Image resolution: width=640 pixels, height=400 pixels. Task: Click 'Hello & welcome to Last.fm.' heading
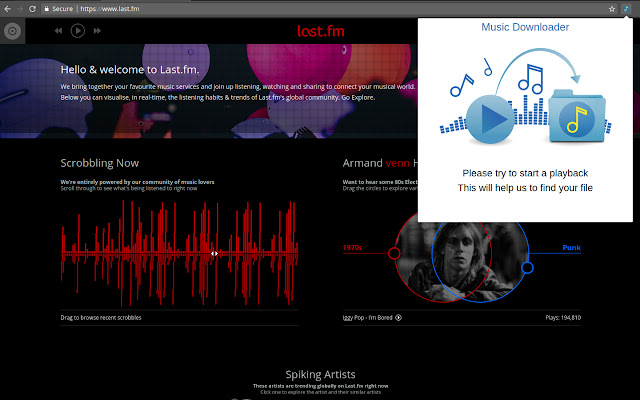[x=130, y=70]
